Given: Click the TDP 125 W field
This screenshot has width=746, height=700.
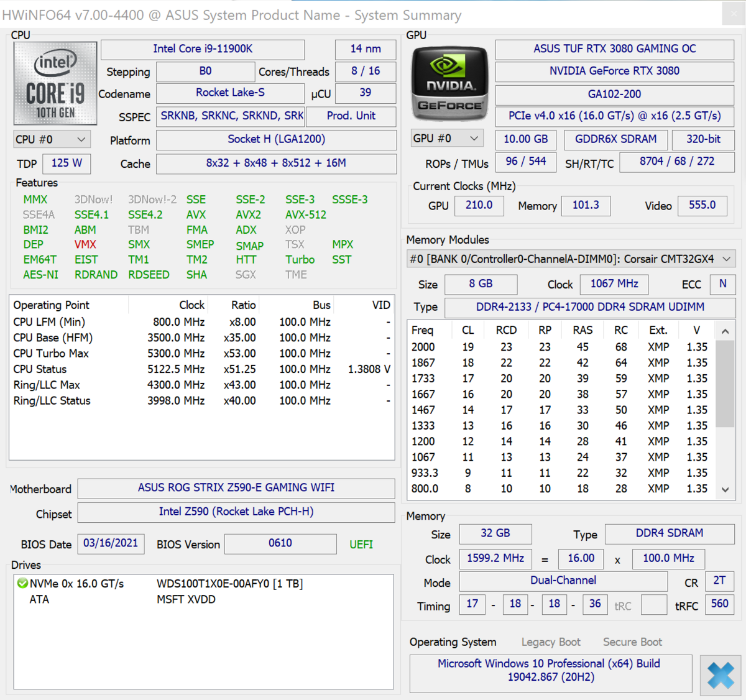Looking at the screenshot, I should point(67,163).
